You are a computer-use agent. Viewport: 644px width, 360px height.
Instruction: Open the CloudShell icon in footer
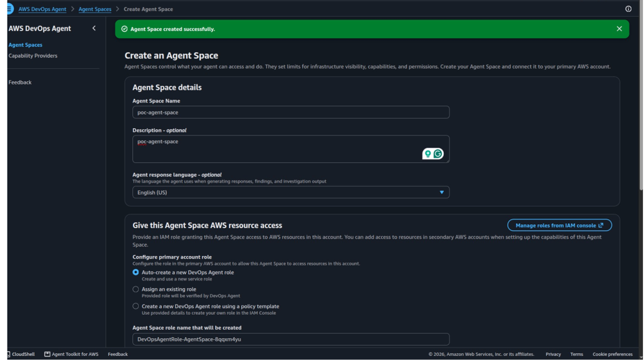[x=9, y=354]
